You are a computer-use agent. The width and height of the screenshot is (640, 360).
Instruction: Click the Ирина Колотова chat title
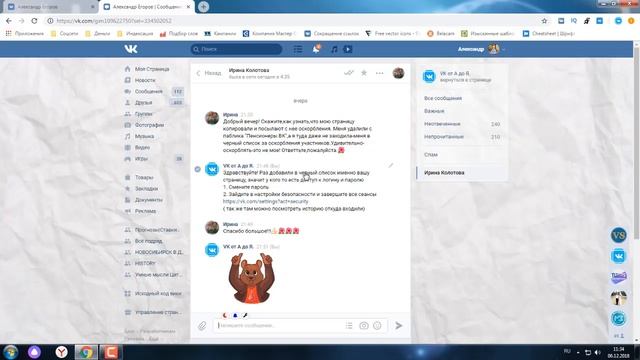click(x=249, y=70)
